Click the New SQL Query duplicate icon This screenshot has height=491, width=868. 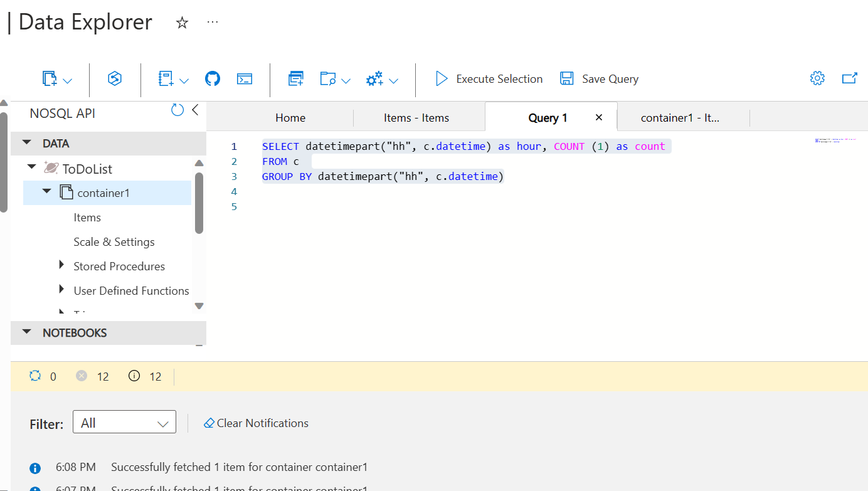click(295, 78)
